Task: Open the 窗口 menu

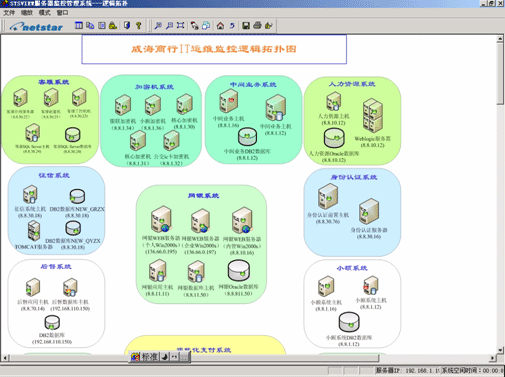Action: 62,13
